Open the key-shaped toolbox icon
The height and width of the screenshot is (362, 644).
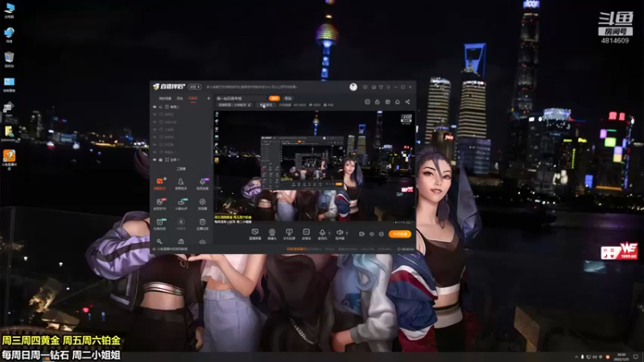coord(159,242)
